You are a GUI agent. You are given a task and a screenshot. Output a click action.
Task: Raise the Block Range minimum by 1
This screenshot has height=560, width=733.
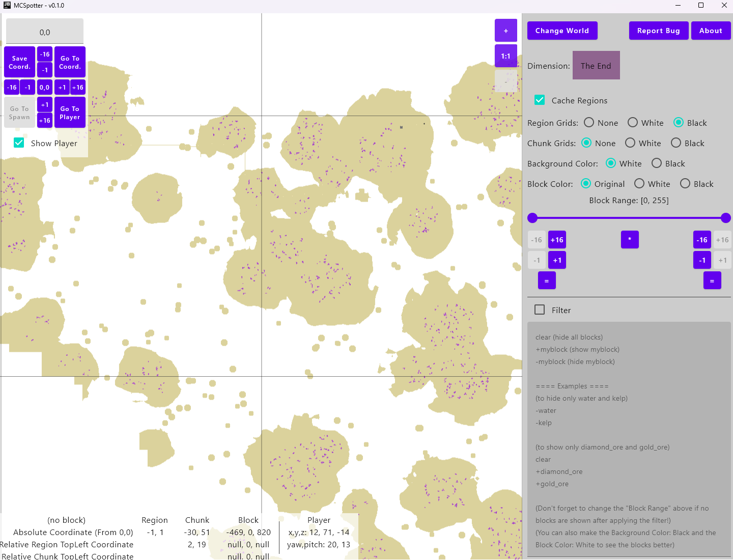click(557, 260)
